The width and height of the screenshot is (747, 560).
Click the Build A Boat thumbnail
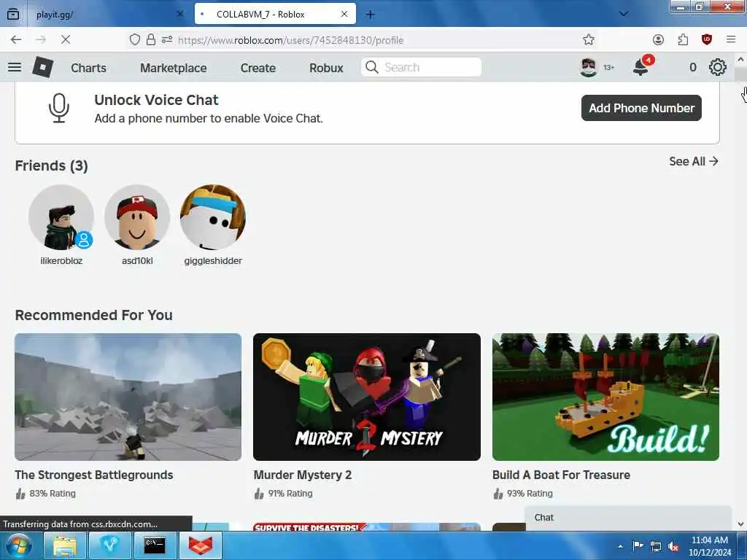[x=605, y=397]
